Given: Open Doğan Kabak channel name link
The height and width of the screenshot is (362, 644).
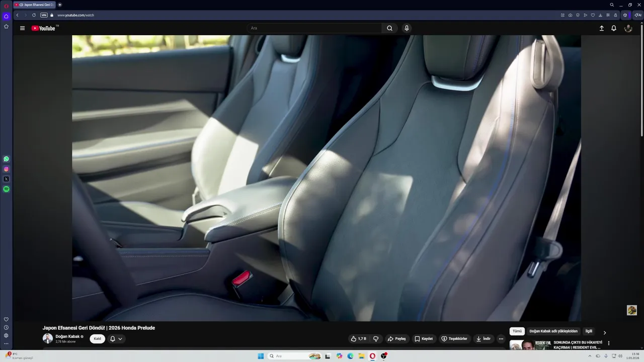Looking at the screenshot, I should (x=67, y=336).
